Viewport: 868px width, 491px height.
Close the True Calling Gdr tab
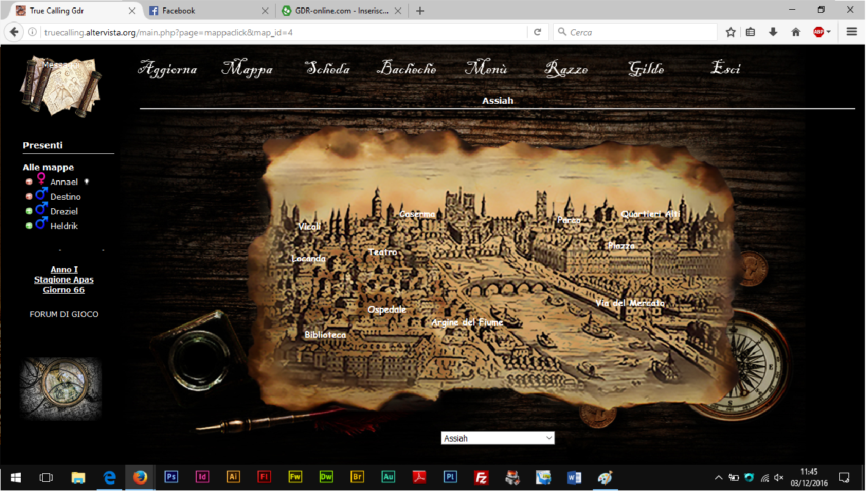click(133, 11)
